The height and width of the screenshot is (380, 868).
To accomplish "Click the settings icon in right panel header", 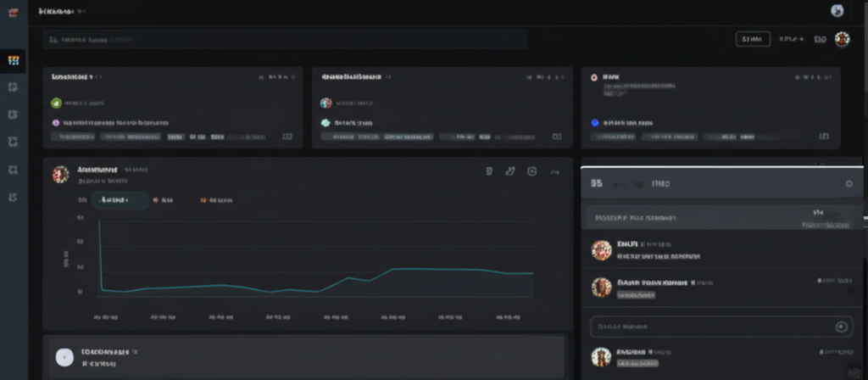I will tap(849, 183).
